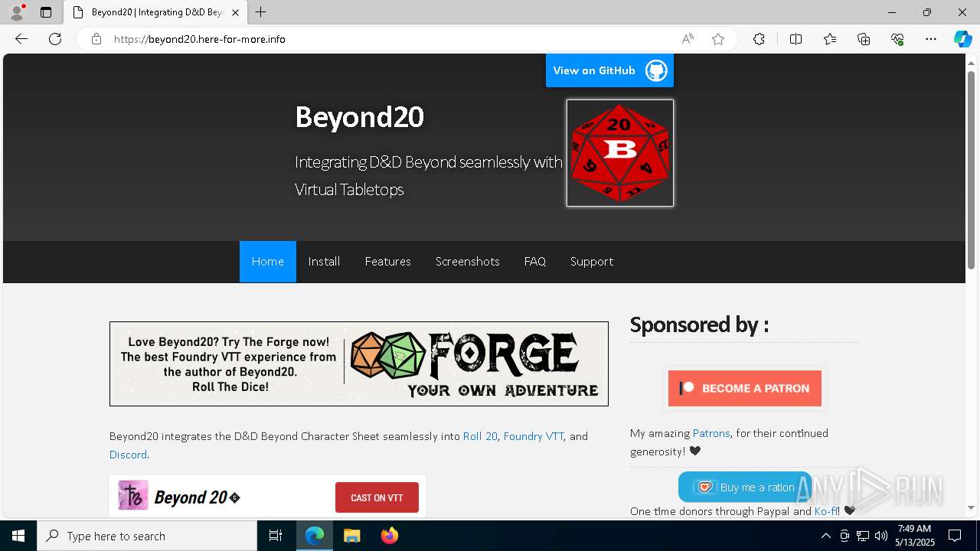This screenshot has width=980, height=551.
Task: Open Collections icon
Action: (x=864, y=39)
